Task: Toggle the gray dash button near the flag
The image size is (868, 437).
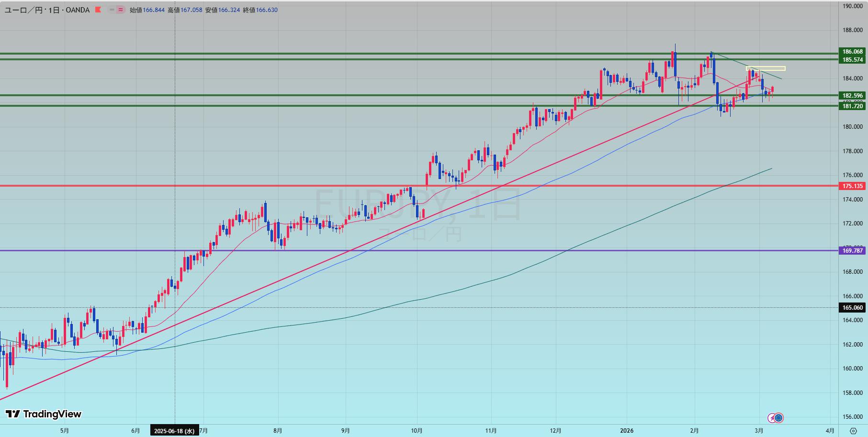Action: click(x=112, y=10)
